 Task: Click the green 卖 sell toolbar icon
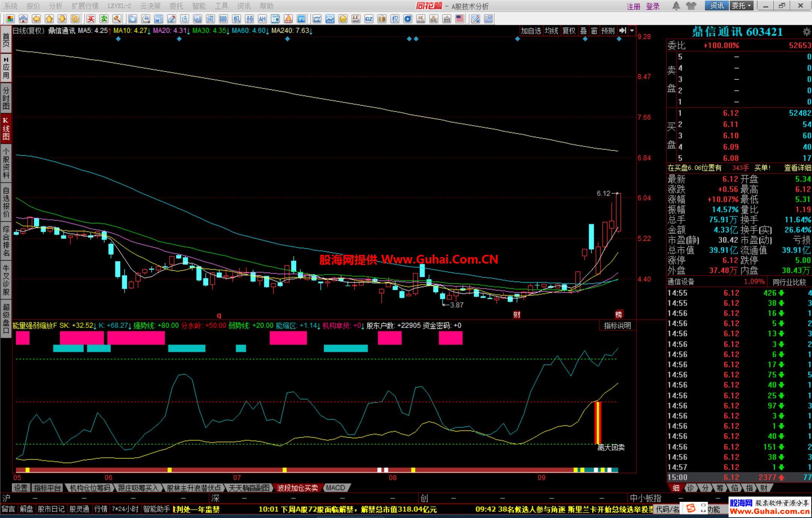(x=104, y=19)
